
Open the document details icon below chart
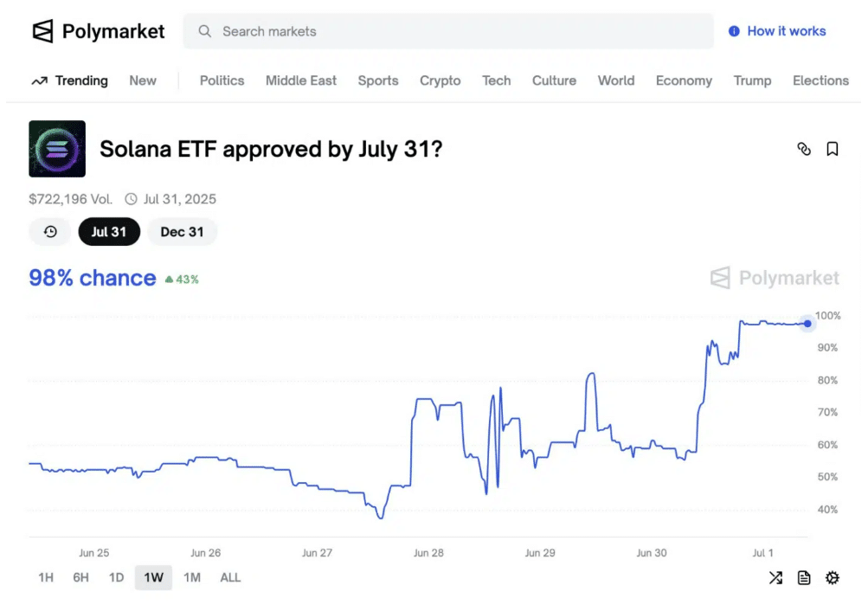pyautogui.click(x=804, y=578)
